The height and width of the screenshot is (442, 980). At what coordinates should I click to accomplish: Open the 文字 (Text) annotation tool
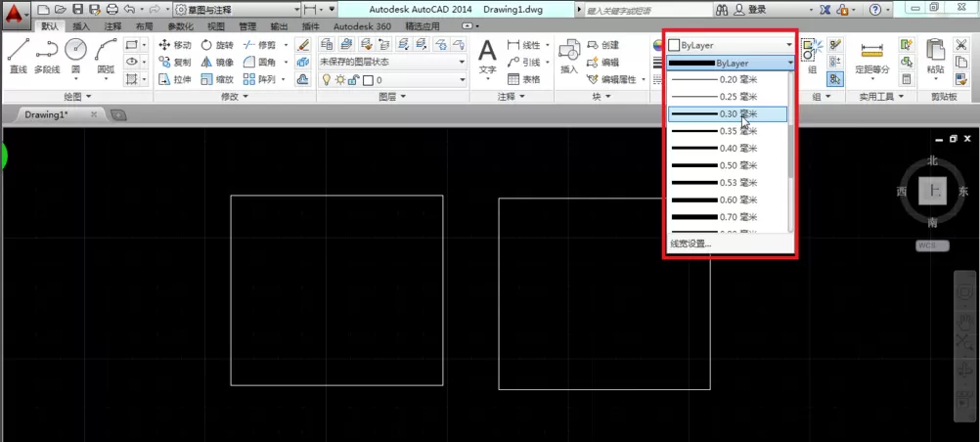487,57
